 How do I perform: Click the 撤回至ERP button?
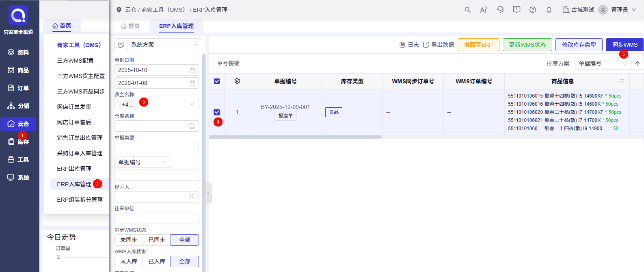click(478, 45)
